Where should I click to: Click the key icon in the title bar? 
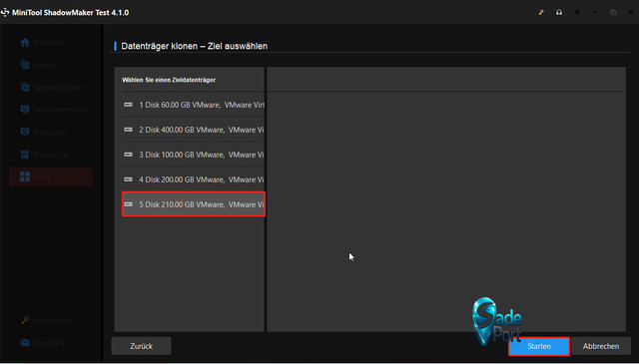541,13
